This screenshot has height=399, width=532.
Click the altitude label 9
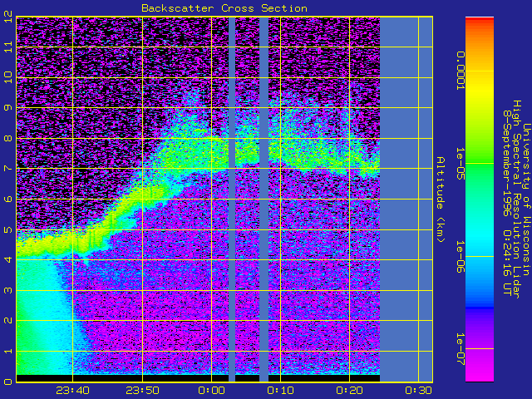click(9, 107)
